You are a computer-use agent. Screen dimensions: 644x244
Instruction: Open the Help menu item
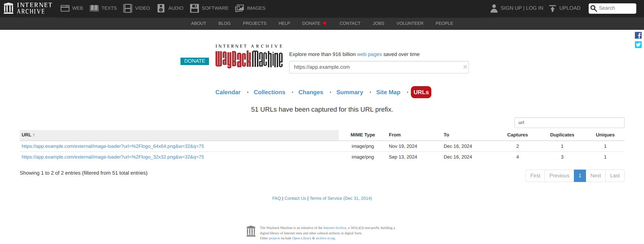pos(284,23)
